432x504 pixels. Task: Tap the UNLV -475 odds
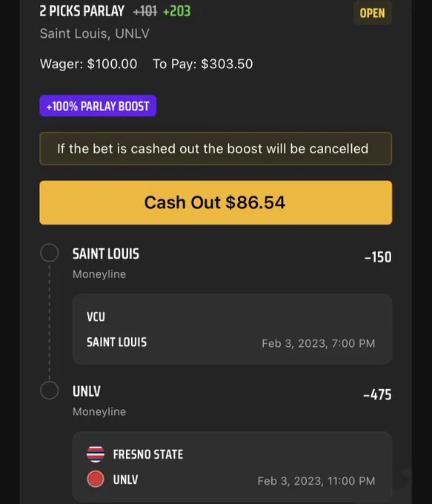[377, 395]
